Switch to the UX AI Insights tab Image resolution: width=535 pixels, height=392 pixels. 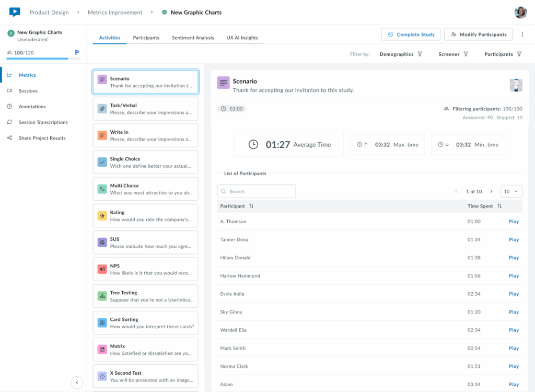tap(242, 38)
